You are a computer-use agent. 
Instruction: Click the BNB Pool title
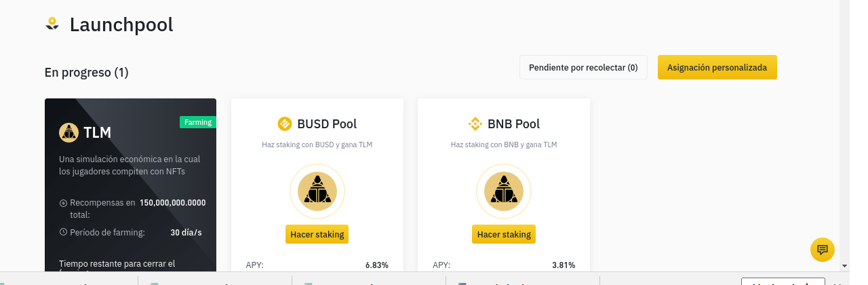tap(514, 123)
